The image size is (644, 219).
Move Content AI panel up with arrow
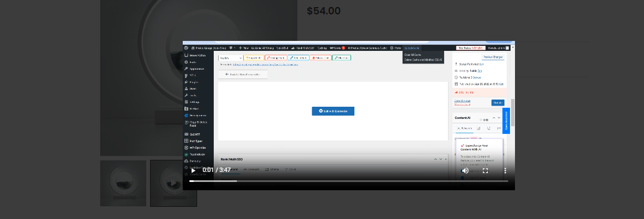point(494,118)
